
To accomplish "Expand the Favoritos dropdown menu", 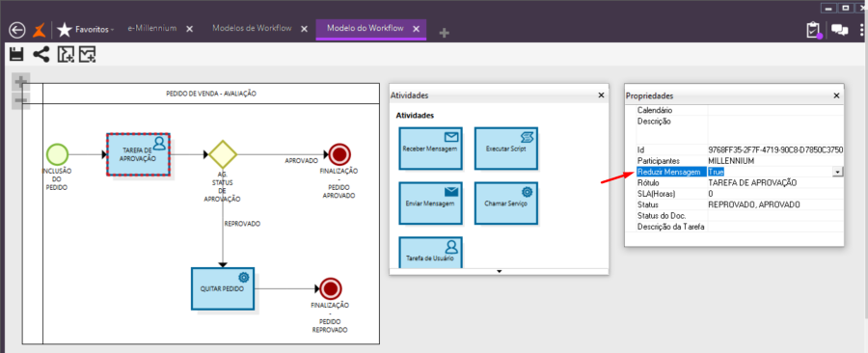I will click(87, 29).
